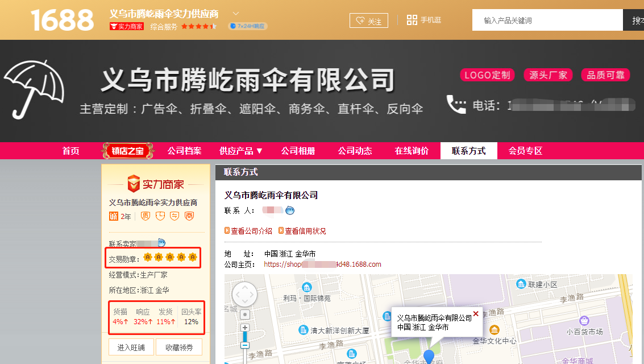
Task: Open the 公司相册 nav tab
Action: click(298, 151)
